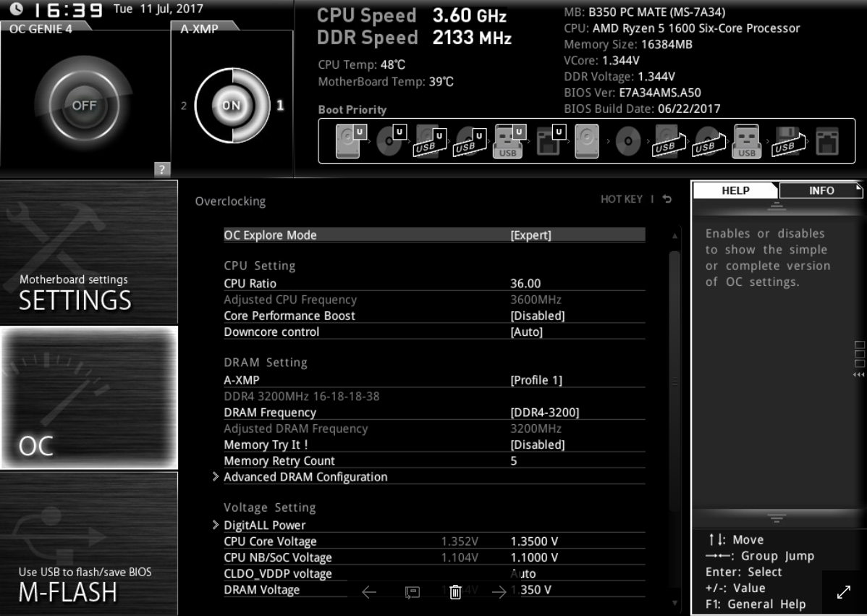This screenshot has height=616, width=867.
Task: Click the settings list scroll-up arrow
Action: point(674,236)
